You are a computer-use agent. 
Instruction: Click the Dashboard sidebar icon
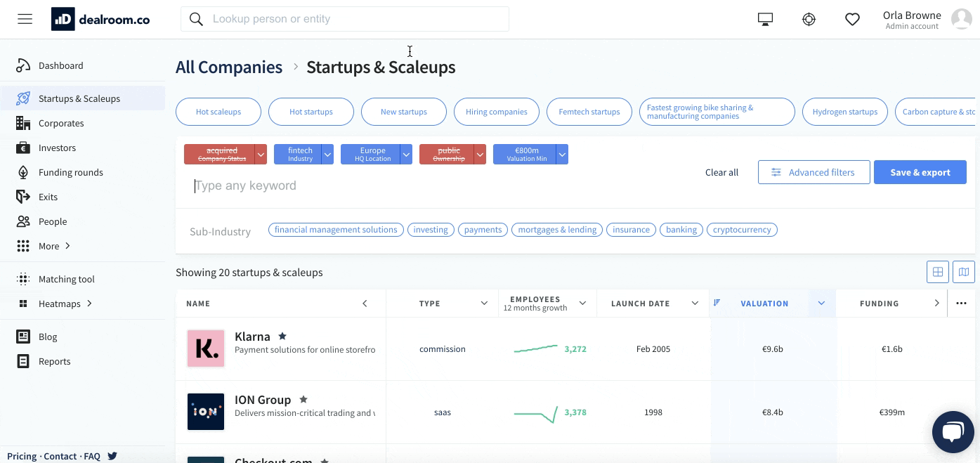[x=23, y=65]
